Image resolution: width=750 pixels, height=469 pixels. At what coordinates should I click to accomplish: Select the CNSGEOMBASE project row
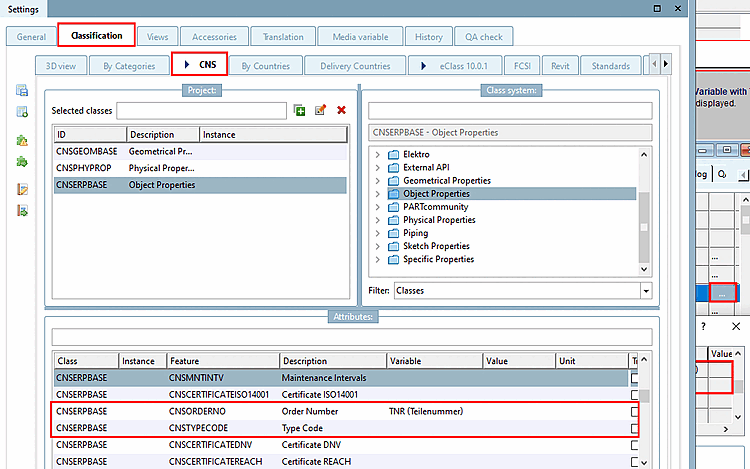click(200, 152)
